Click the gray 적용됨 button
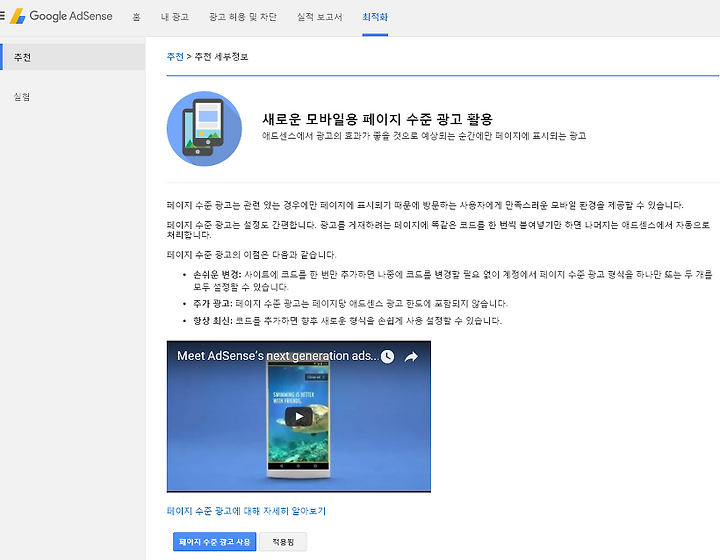This screenshot has height=560, width=720. 283,542
